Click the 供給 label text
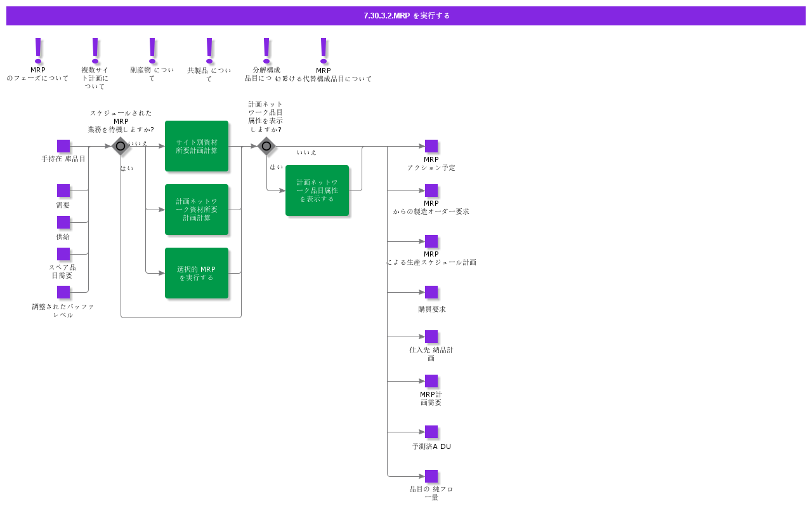This screenshot has height=508, width=812. pyautogui.click(x=63, y=237)
